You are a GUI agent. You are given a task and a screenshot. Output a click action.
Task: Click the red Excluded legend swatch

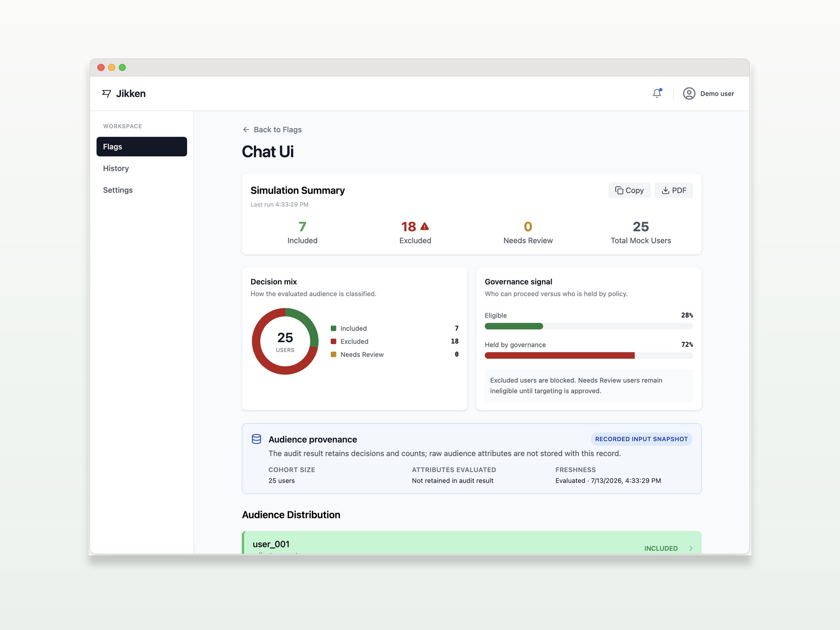333,342
